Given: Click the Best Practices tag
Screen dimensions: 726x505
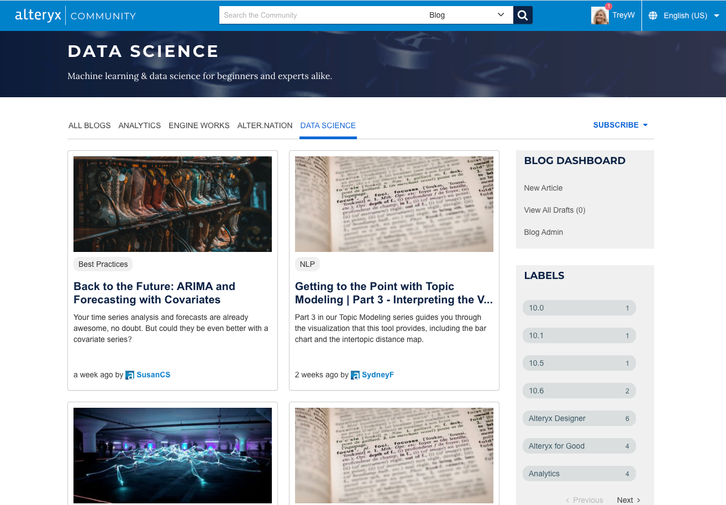Looking at the screenshot, I should [103, 264].
